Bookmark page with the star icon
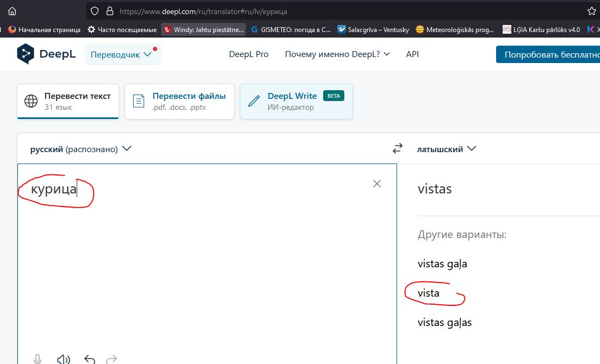 coord(592,11)
